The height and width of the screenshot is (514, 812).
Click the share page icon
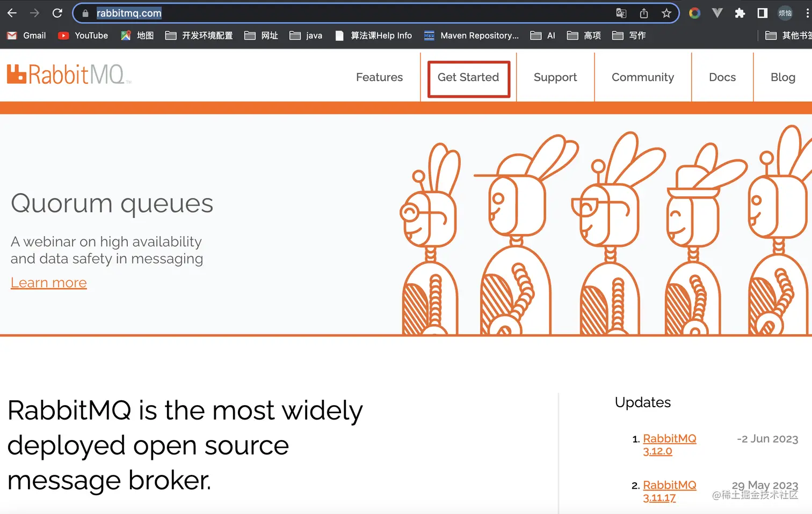pos(644,13)
